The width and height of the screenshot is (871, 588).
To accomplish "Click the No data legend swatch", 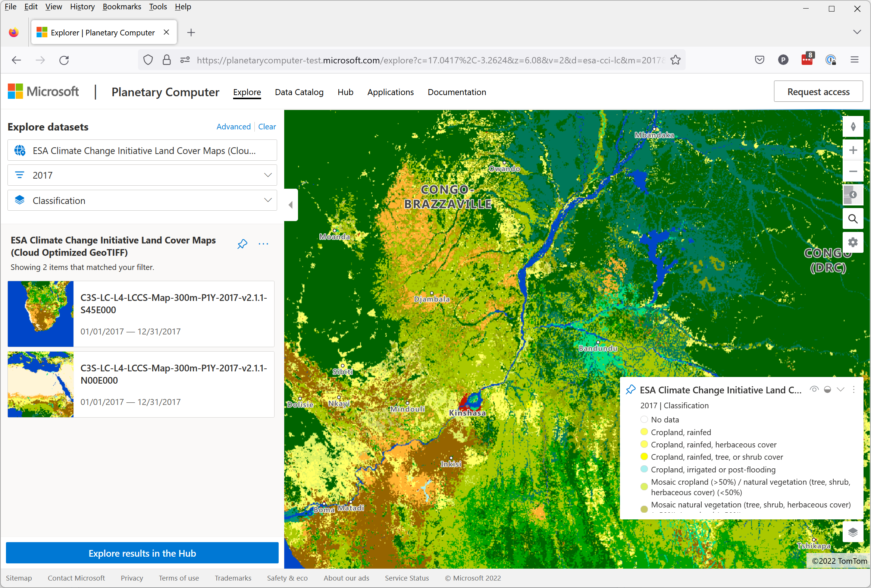I will coord(644,419).
